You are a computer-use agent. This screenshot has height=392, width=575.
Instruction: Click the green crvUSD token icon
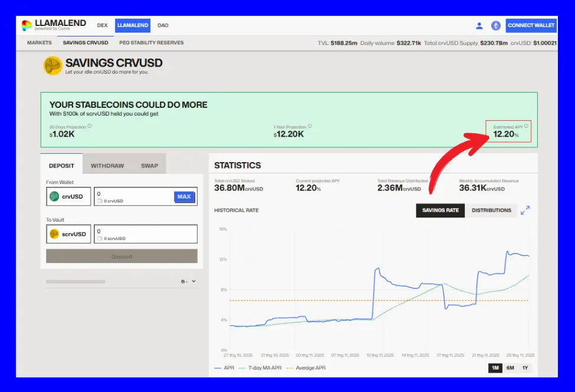55,197
